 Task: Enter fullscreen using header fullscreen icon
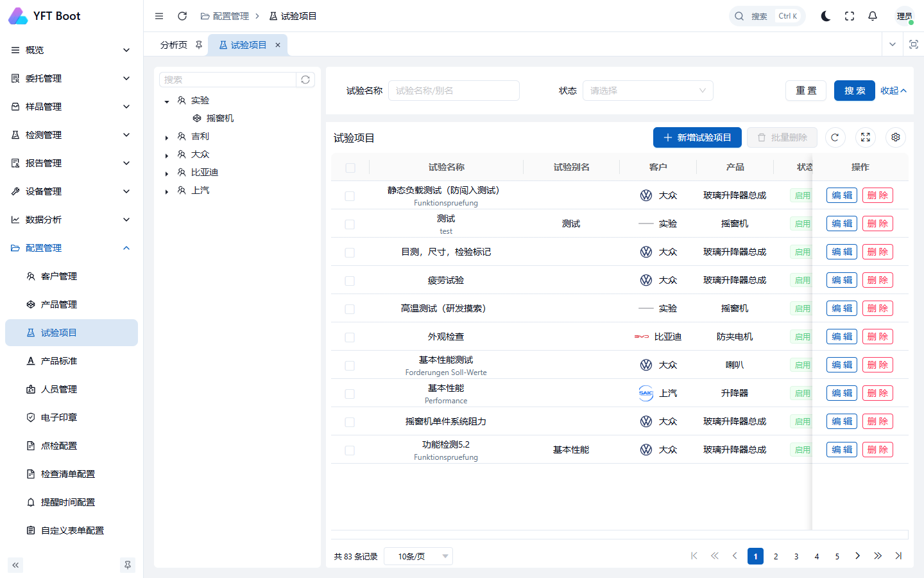click(850, 16)
